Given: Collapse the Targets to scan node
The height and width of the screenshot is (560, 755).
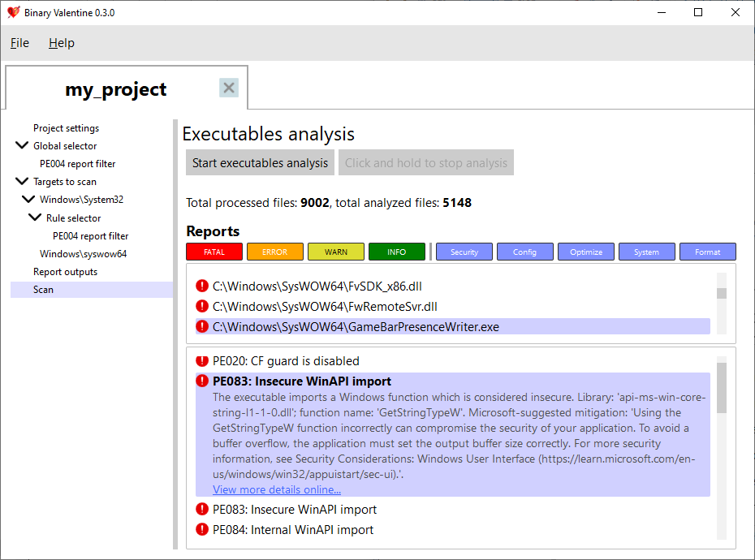Looking at the screenshot, I should (22, 182).
